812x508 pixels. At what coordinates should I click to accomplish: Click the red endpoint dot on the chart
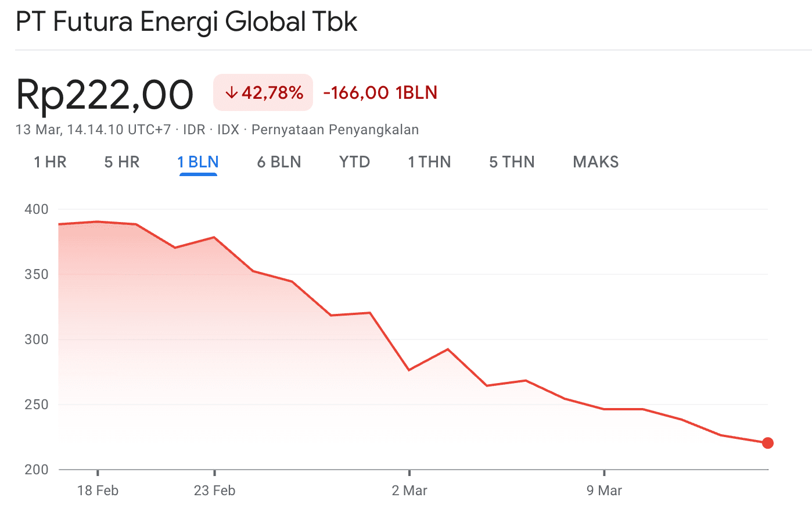[768, 443]
